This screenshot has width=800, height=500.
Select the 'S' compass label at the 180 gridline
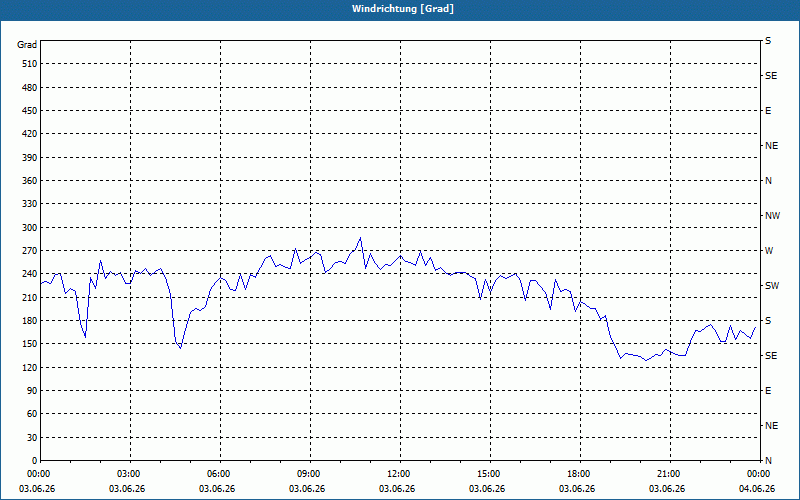pos(768,321)
